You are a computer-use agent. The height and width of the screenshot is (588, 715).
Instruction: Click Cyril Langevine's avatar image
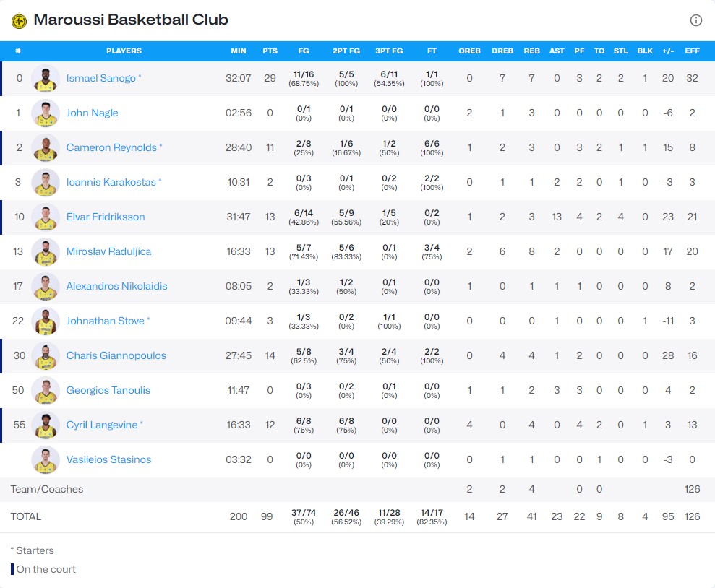[x=46, y=425]
